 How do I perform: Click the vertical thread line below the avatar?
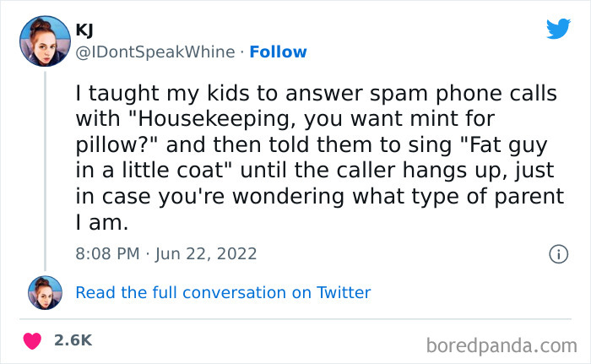[44, 169]
